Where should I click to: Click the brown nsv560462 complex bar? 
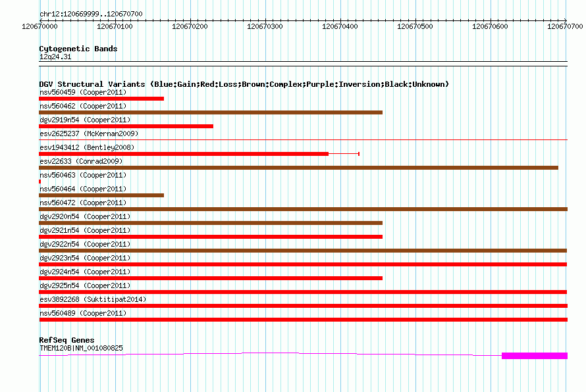tap(211, 112)
